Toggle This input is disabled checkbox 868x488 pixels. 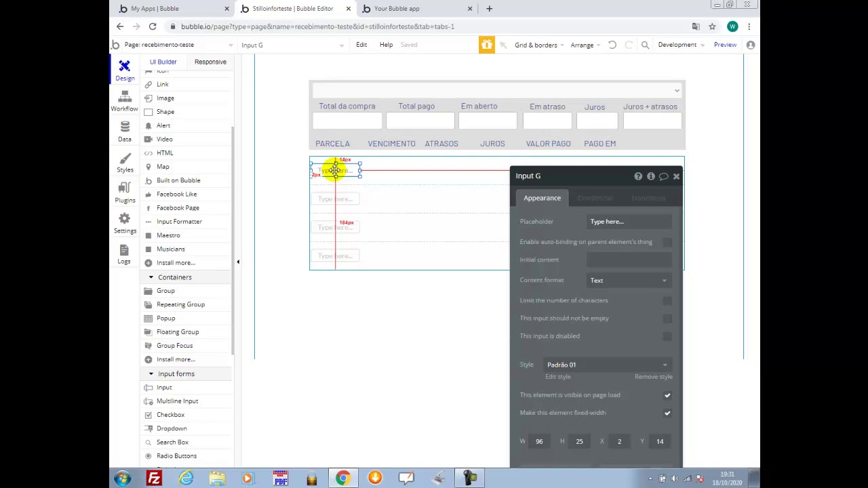667,336
